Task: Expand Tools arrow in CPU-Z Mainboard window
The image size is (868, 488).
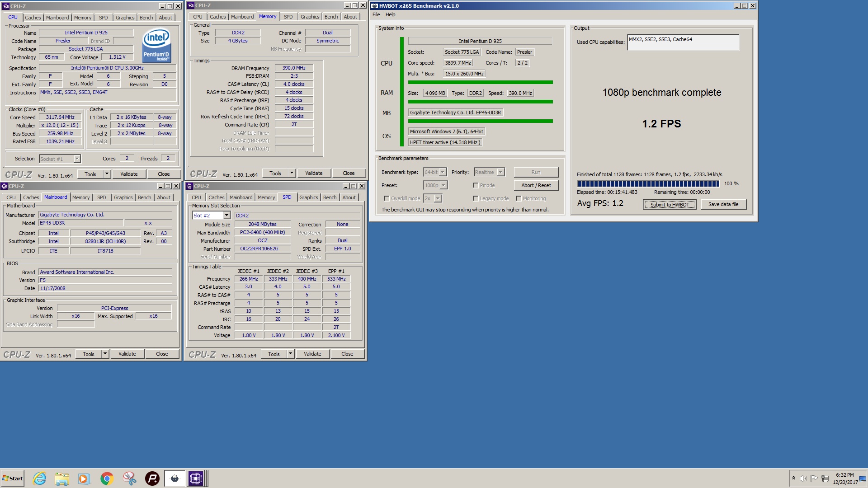Action: (x=105, y=354)
